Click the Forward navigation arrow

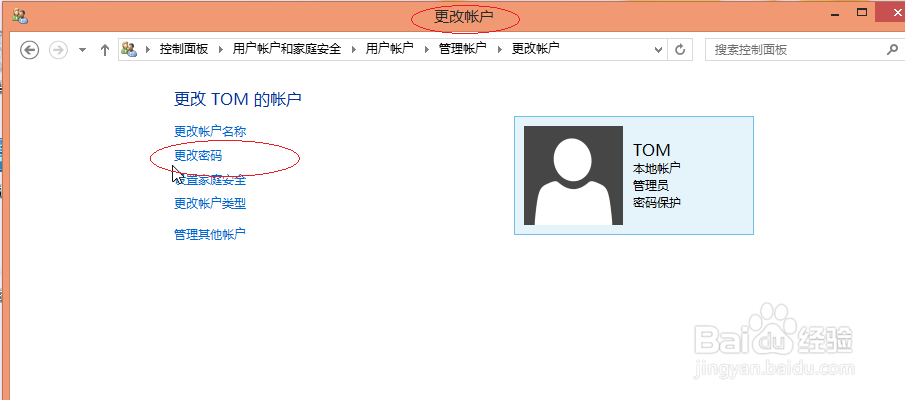click(58, 50)
